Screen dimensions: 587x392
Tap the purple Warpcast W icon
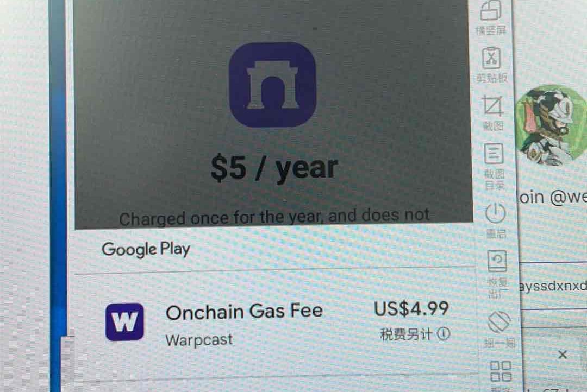(x=124, y=321)
